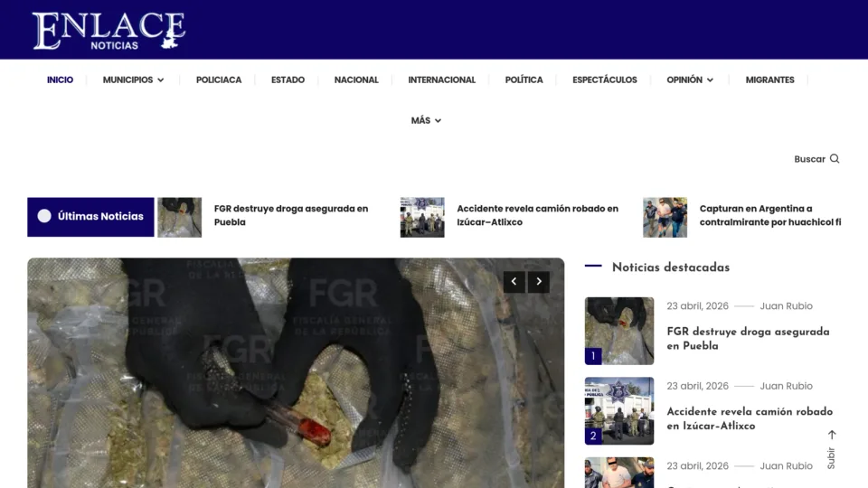Open ticker thumbnail of Argentina capture story
Viewport: 868px width, 488px height.
665,218
